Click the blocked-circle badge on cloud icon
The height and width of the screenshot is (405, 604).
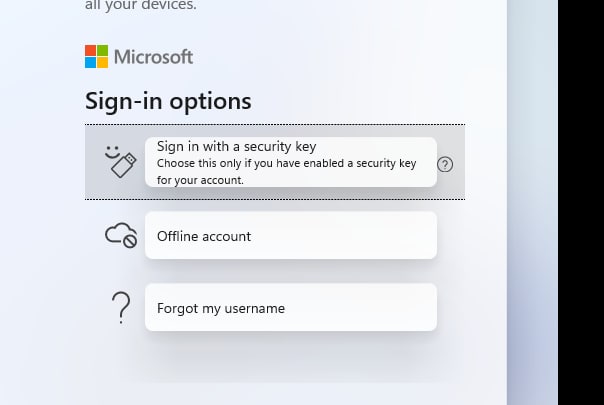[130, 241]
